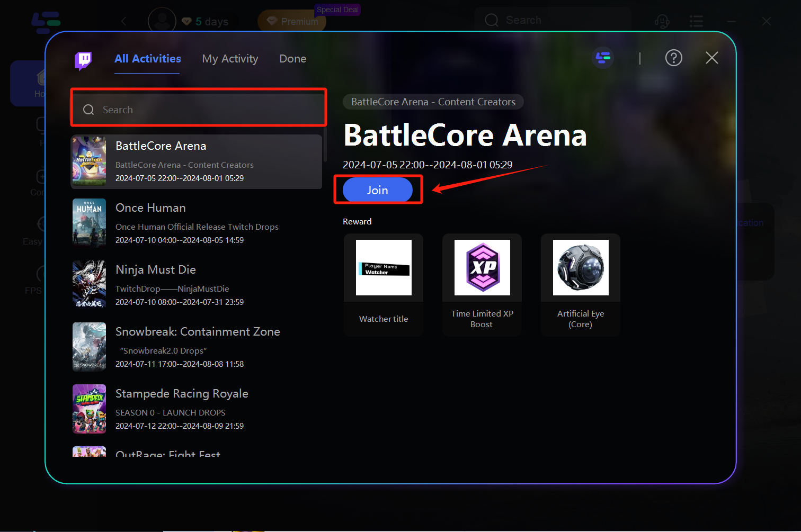Select Once Human in the activity list
801x532 pixels.
(197, 223)
